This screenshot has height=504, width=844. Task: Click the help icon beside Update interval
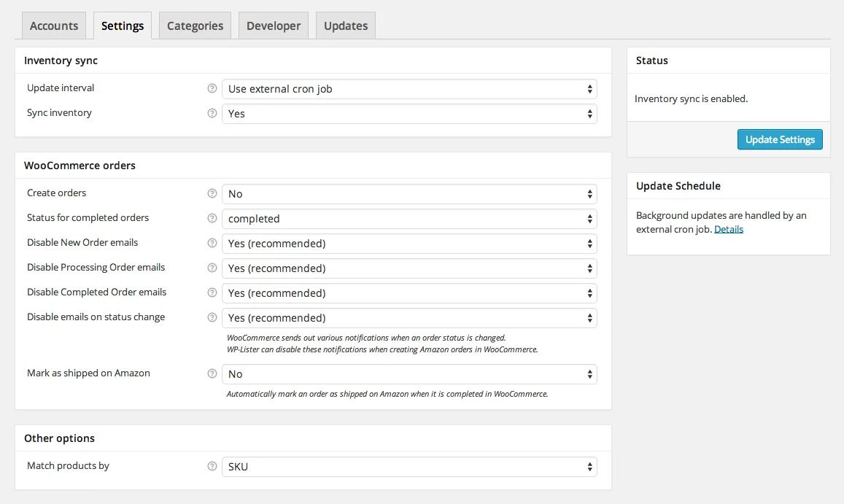coord(212,88)
